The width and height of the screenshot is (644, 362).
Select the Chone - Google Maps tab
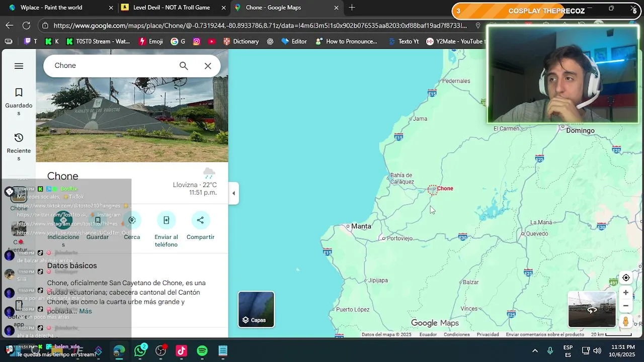287,8
